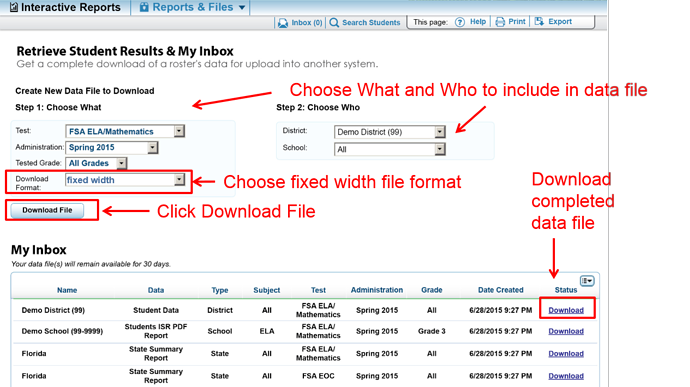Sort inbox by Subject column
This screenshot has width=690, height=387.
(x=267, y=290)
